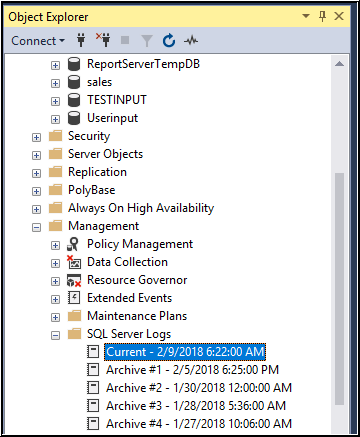Select ReportServerTempDB database label
Screen dimensions: 360x437
pyautogui.click(x=143, y=64)
